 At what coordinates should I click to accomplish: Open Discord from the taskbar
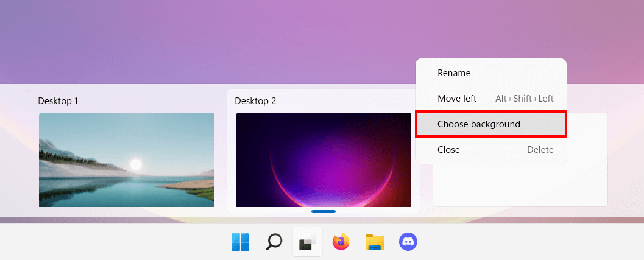point(408,242)
